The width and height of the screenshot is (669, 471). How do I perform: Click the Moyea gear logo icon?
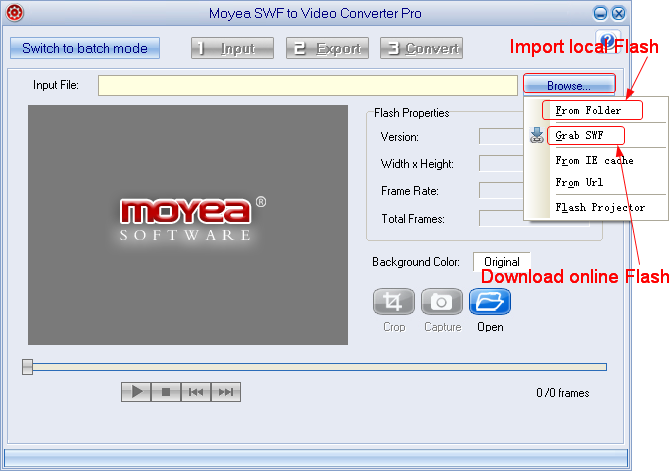(15, 12)
